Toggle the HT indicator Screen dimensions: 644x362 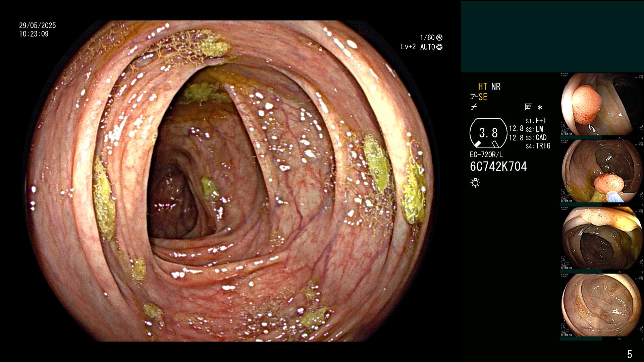click(483, 86)
